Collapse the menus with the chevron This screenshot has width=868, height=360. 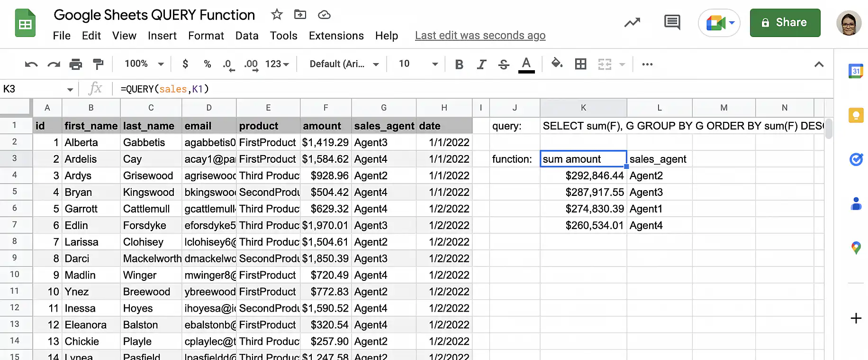(819, 64)
